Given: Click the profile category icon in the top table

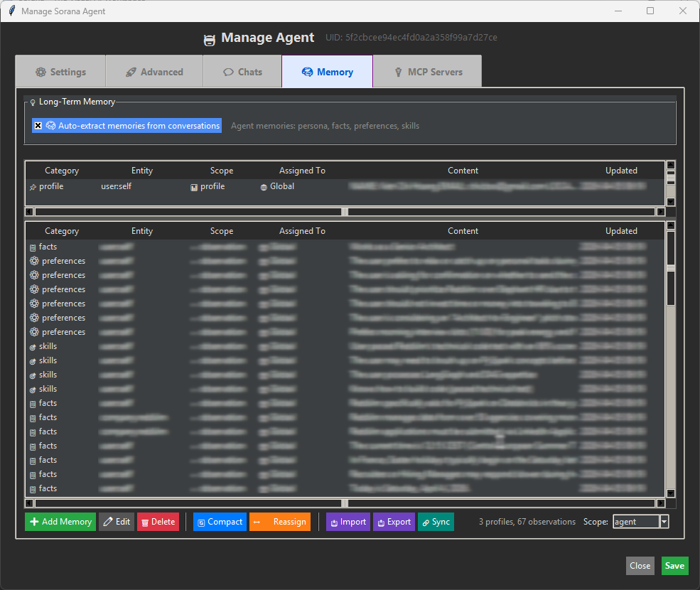Looking at the screenshot, I should click(33, 186).
